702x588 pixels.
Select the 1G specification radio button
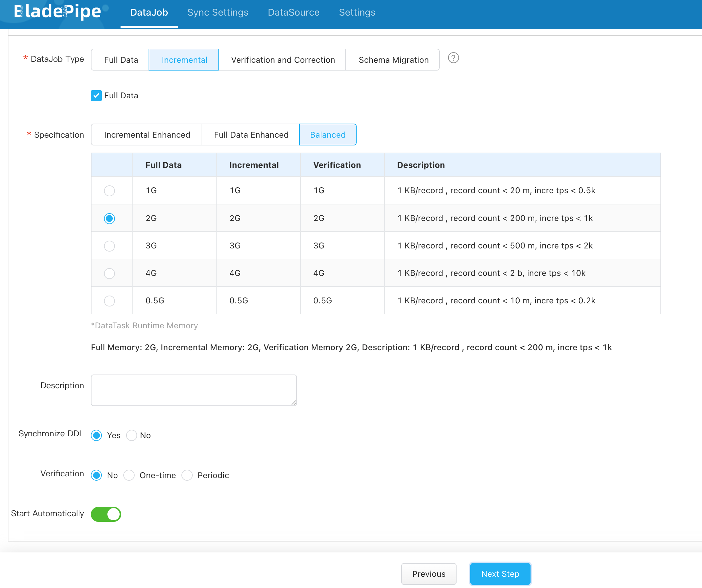click(x=109, y=191)
